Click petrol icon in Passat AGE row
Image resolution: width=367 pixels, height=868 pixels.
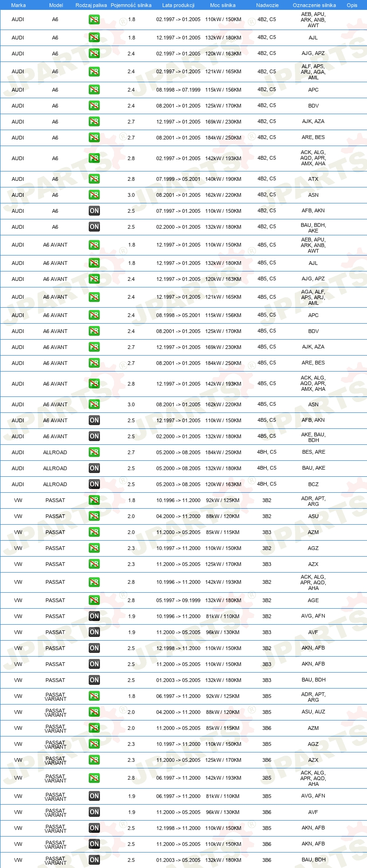tap(94, 600)
